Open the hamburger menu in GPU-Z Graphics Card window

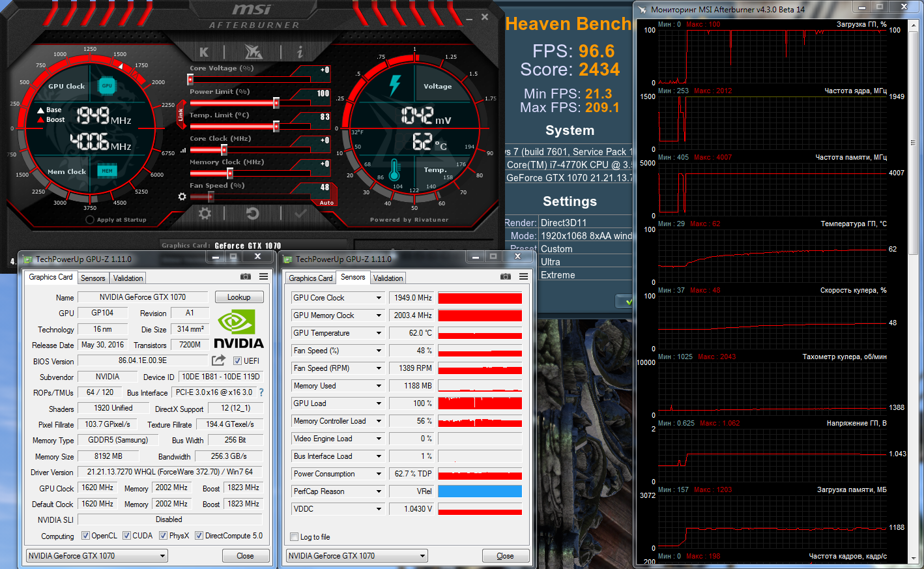point(263,276)
